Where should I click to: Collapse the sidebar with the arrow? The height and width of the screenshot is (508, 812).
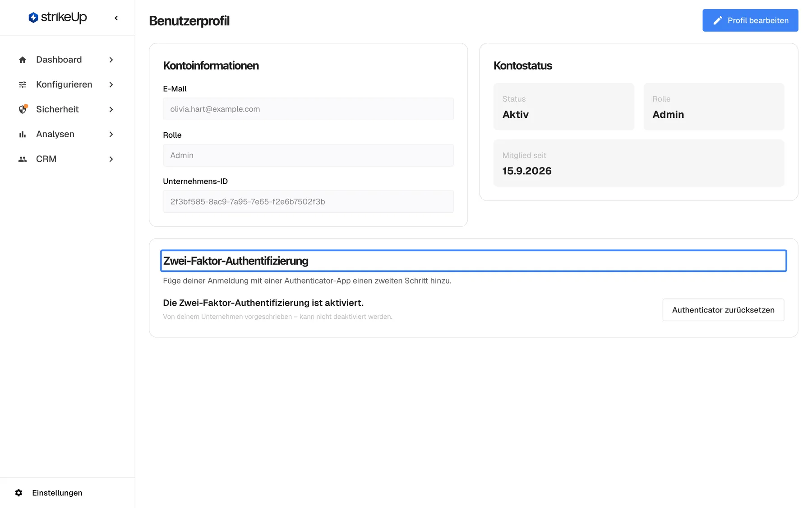(116, 18)
